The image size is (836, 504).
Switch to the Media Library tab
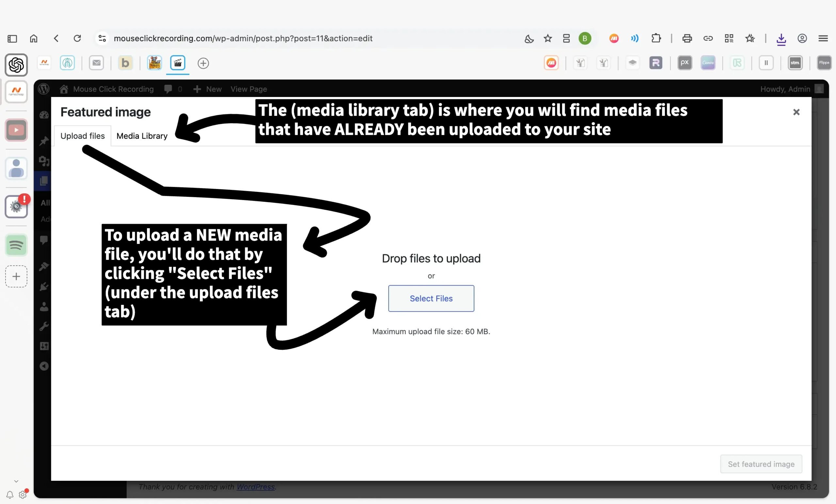point(142,136)
